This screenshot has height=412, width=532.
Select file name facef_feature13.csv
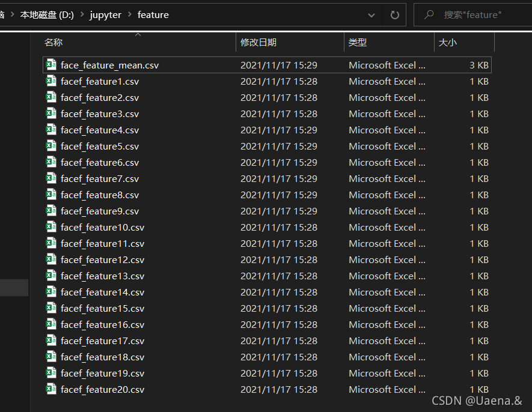pos(102,276)
